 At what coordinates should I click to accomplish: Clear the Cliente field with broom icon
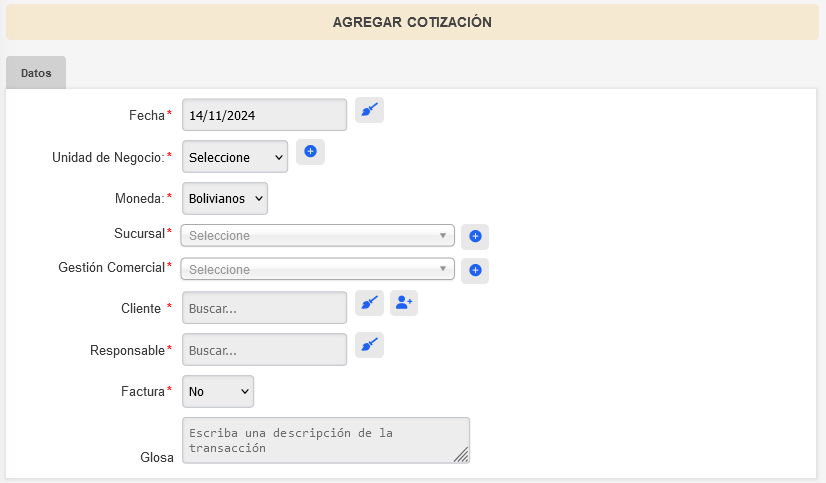pos(369,303)
